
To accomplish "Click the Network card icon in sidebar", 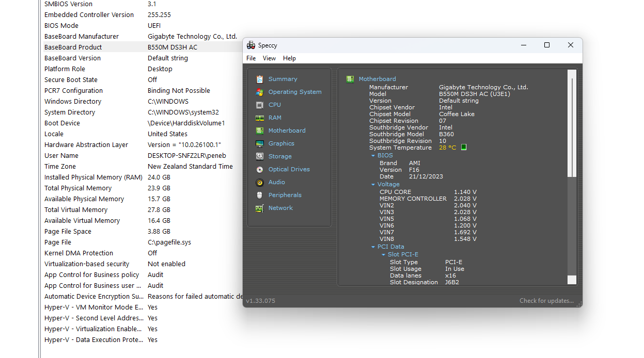I will [x=260, y=208].
